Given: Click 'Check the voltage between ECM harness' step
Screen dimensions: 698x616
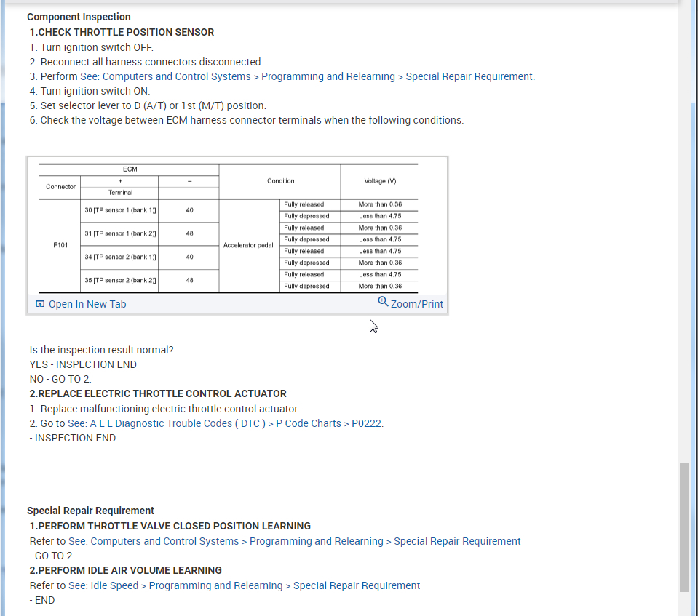Looking at the screenshot, I should [247, 121].
